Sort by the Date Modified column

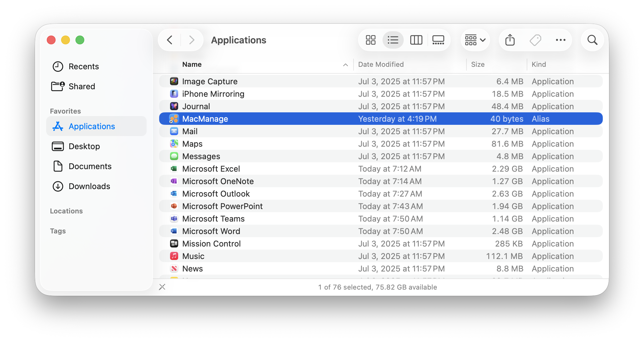381,65
